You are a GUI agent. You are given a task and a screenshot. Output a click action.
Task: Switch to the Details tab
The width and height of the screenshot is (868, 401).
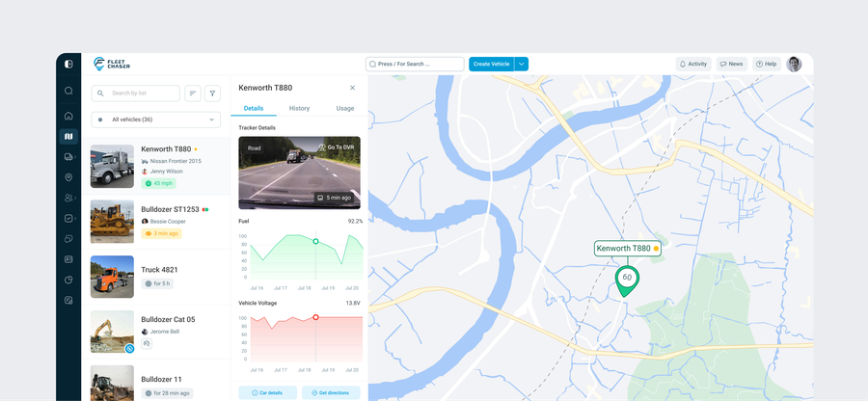point(254,108)
